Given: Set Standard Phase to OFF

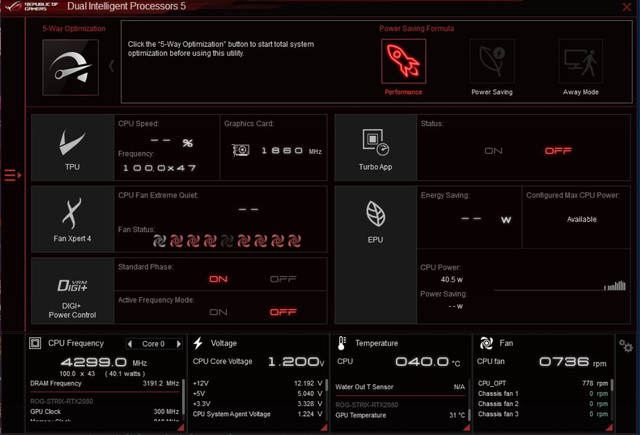Looking at the screenshot, I should tap(283, 279).
